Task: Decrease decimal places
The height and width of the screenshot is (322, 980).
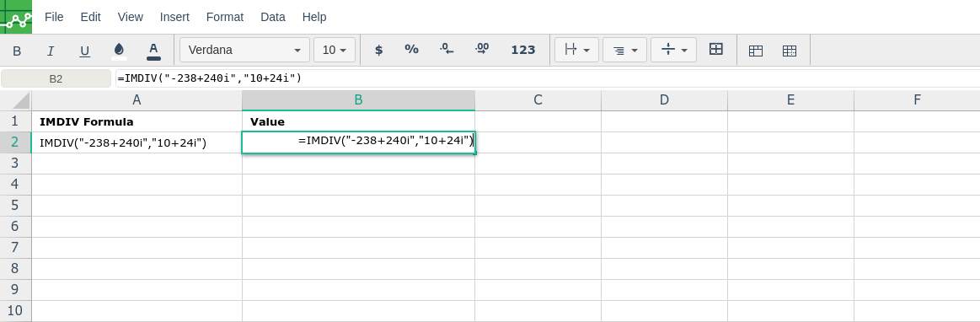Action: point(447,50)
